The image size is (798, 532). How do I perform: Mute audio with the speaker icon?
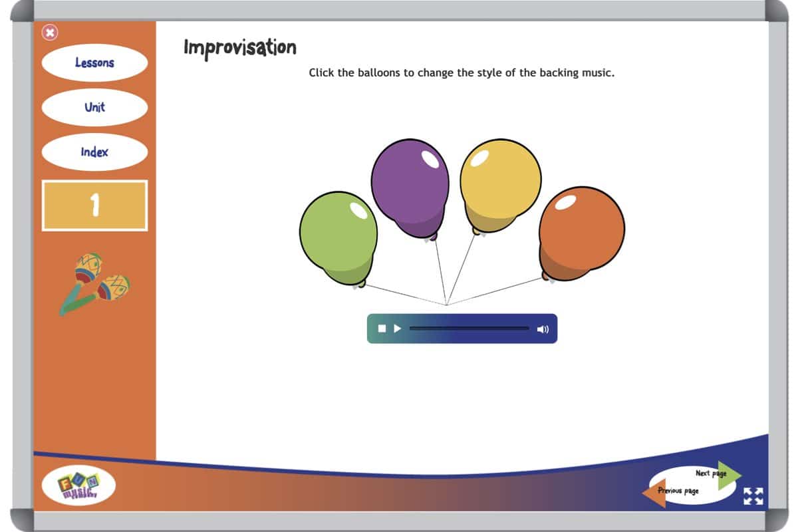click(x=543, y=329)
